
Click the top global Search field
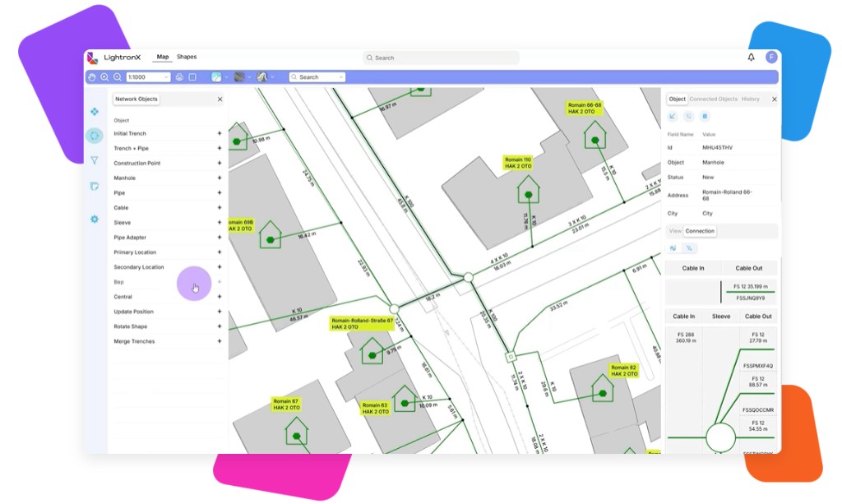(441, 58)
